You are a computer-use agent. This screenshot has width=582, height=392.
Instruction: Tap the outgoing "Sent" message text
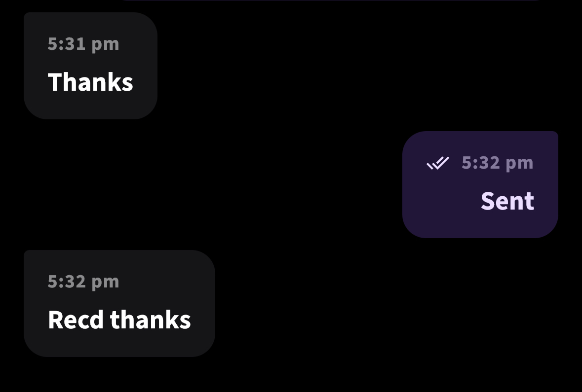(507, 201)
